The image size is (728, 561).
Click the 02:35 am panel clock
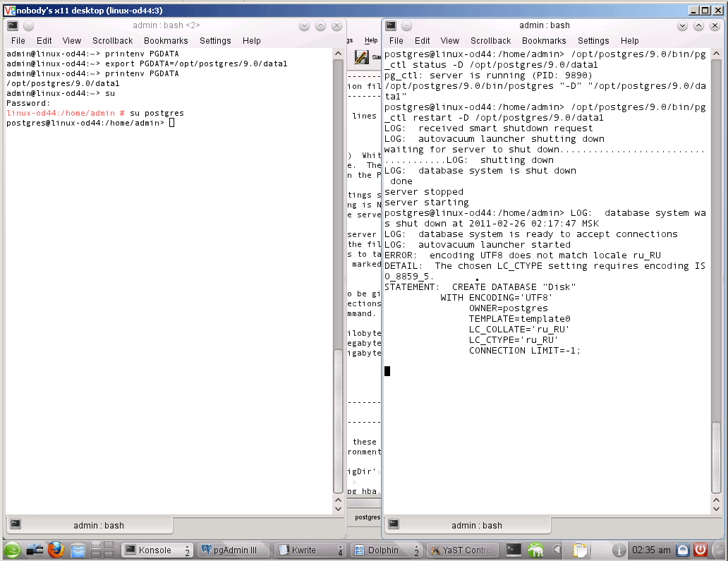(x=651, y=550)
